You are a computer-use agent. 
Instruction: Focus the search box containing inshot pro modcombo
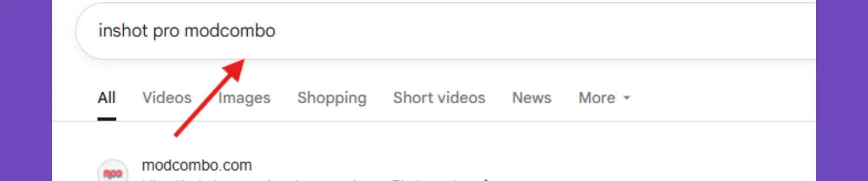[446, 31]
